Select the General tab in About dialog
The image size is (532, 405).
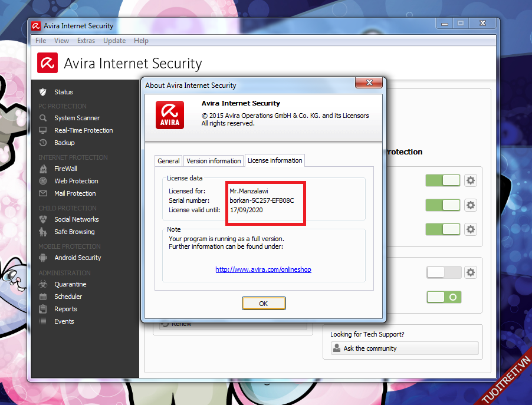click(x=169, y=161)
